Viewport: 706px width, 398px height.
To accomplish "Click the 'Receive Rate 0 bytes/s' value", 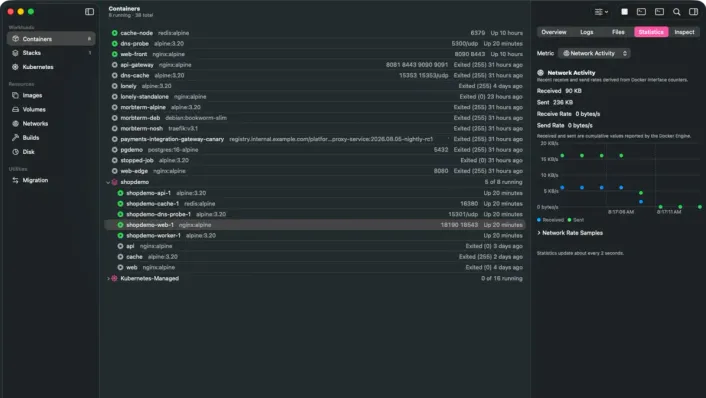I will (568, 114).
